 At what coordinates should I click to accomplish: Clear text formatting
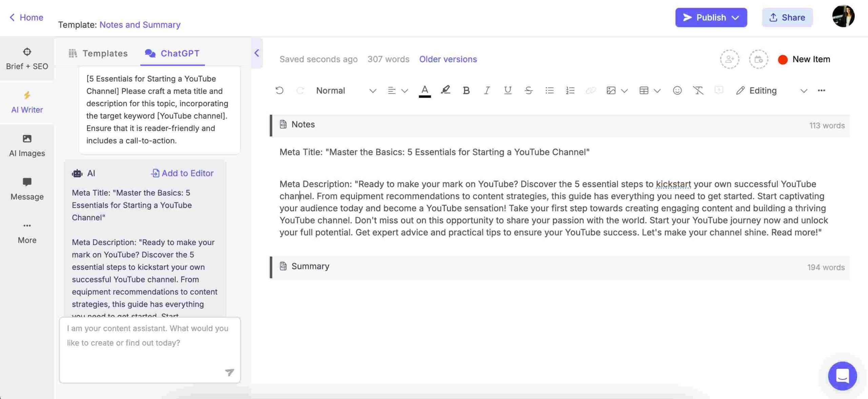pyautogui.click(x=698, y=91)
